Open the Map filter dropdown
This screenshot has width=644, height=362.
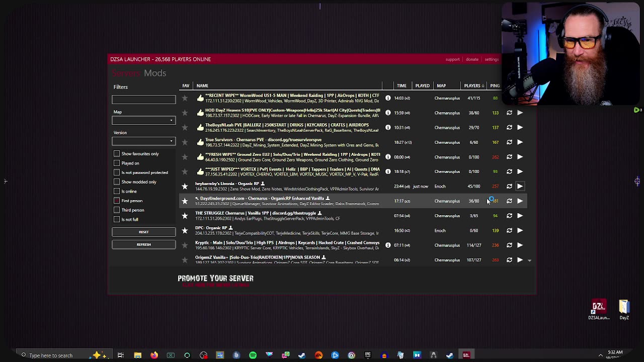pos(143,121)
